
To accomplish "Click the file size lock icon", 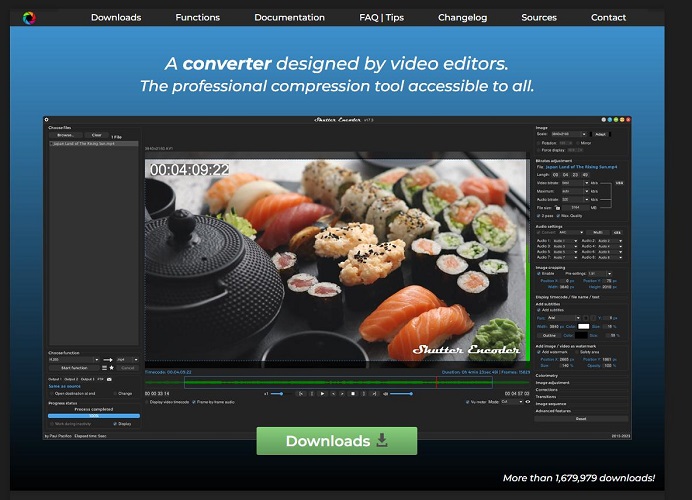I will coord(557,207).
